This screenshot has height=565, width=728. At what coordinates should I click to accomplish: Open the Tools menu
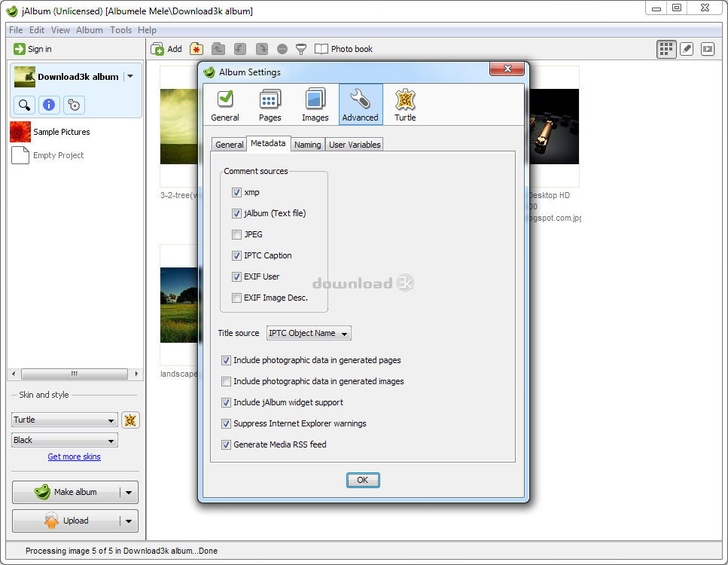(120, 30)
